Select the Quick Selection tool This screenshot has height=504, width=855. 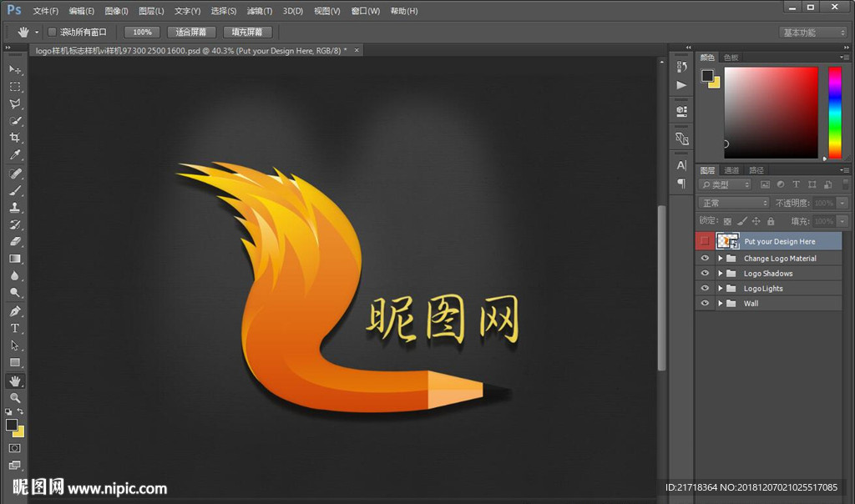click(x=15, y=120)
